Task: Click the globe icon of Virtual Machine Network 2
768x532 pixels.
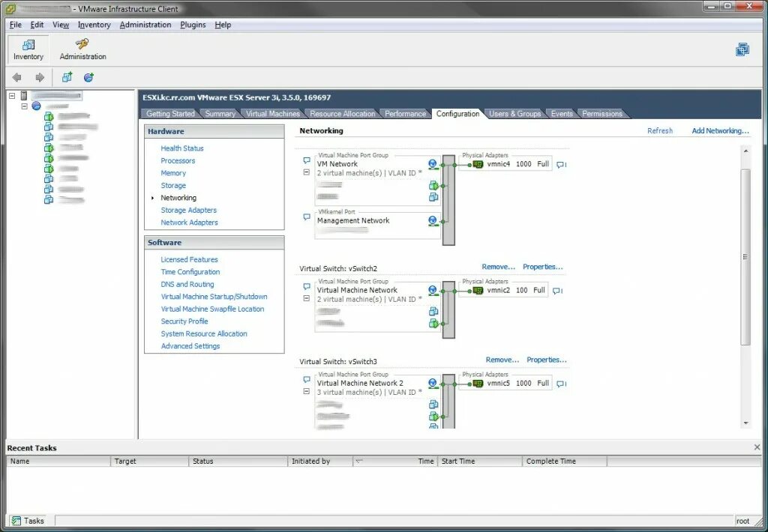Action: click(433, 384)
